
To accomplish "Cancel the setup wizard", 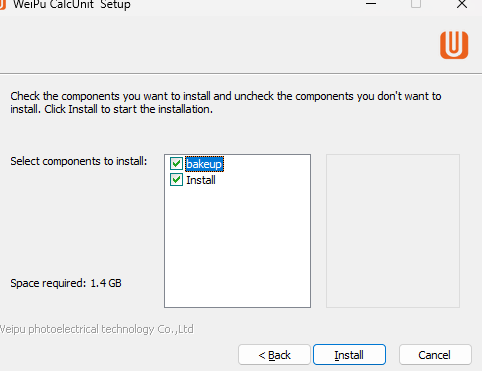I will [435, 355].
